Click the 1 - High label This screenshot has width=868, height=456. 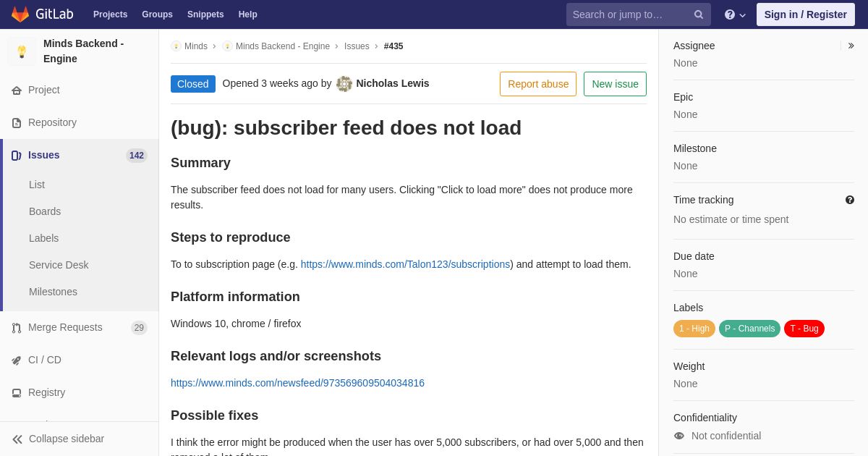tap(694, 329)
